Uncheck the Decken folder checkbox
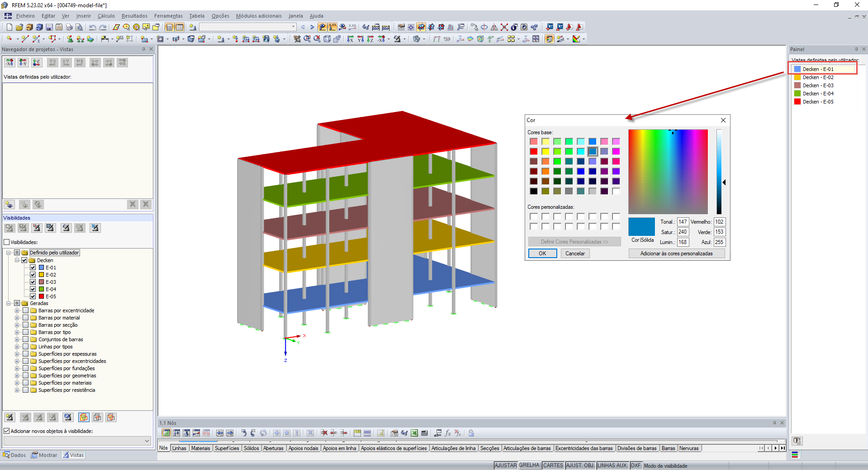 click(24, 260)
